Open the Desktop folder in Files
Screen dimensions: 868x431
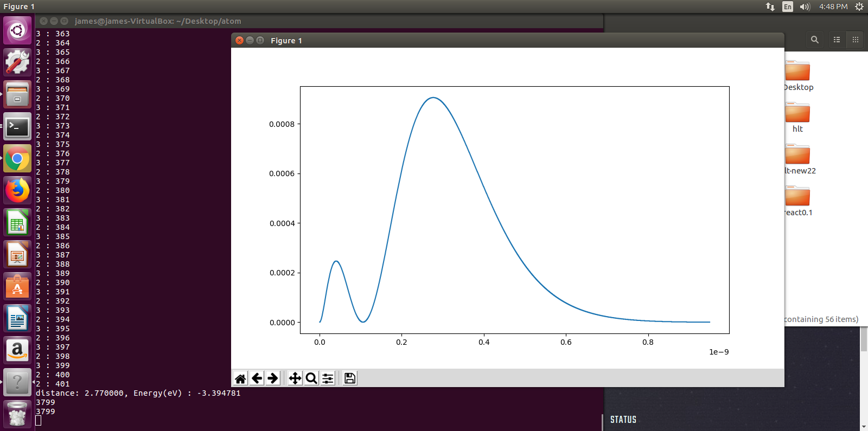(x=797, y=76)
